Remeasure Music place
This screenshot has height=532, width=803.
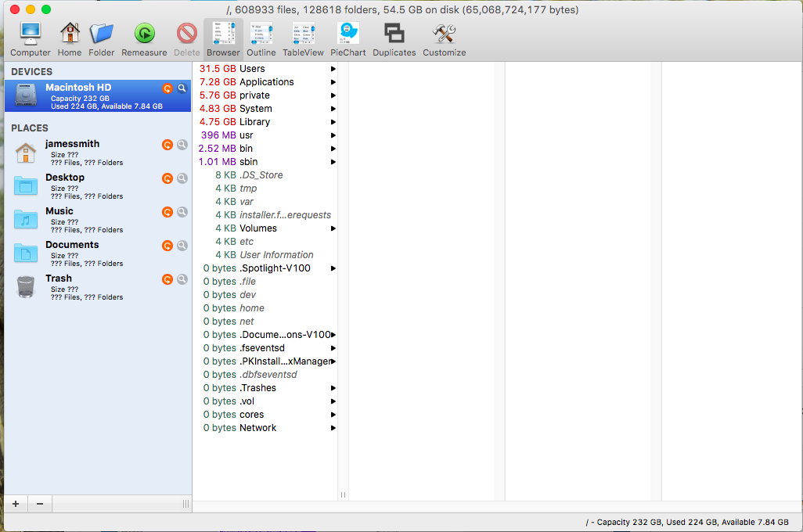[x=167, y=212]
